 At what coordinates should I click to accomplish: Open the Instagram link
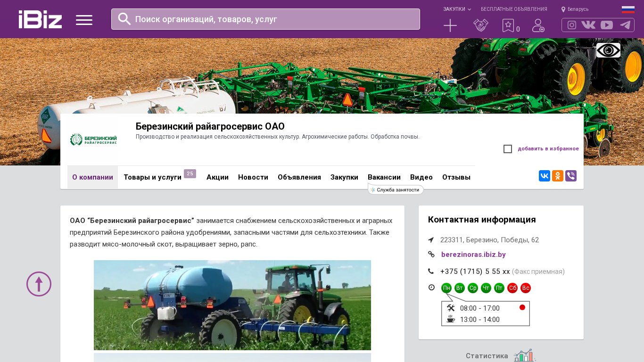[x=572, y=25]
